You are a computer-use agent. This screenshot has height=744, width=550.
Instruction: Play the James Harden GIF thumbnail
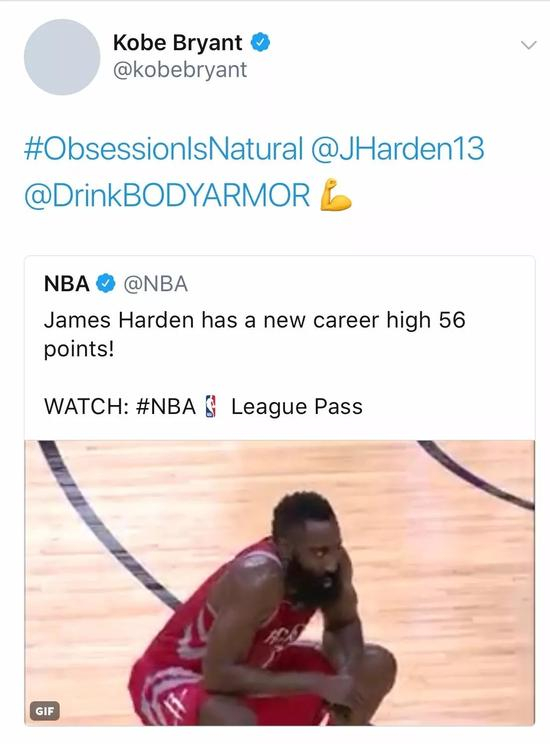[x=280, y=583]
